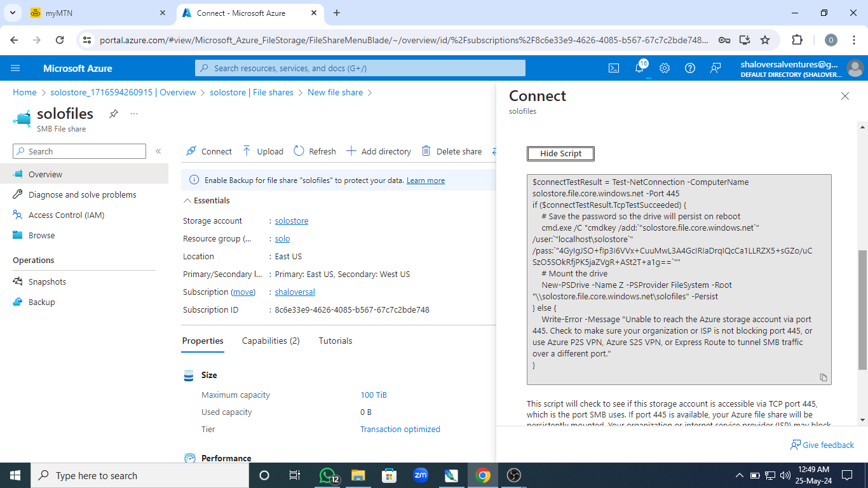Viewport: 868px width, 488px height.
Task: Collapse the left menu with the double chevron
Action: pyautogui.click(x=158, y=151)
